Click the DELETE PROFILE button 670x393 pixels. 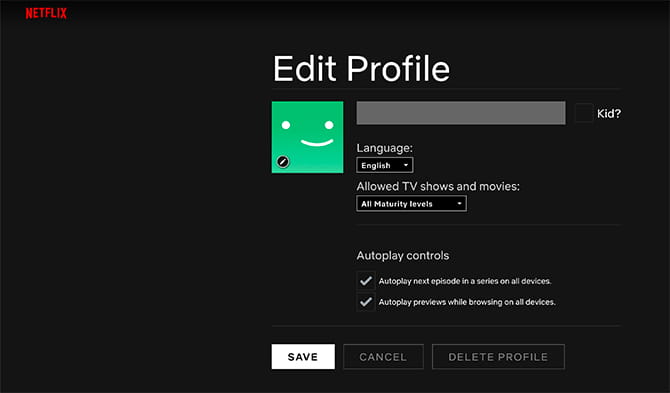point(498,357)
